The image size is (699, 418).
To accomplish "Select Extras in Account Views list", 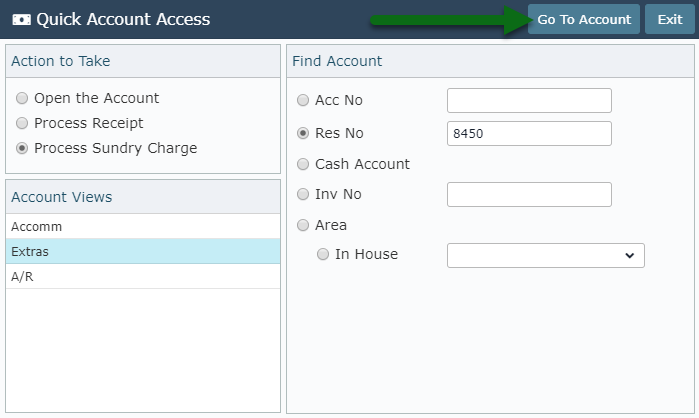I will click(143, 251).
